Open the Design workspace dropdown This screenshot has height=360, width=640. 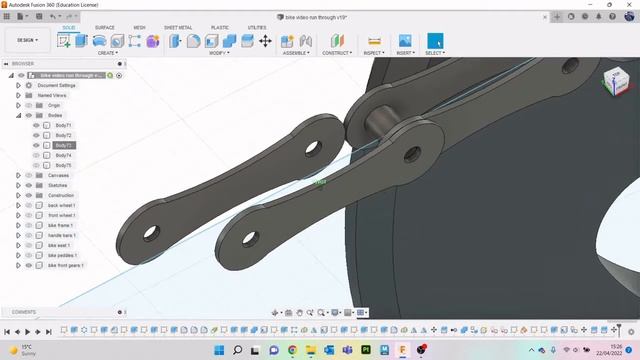click(x=27, y=40)
